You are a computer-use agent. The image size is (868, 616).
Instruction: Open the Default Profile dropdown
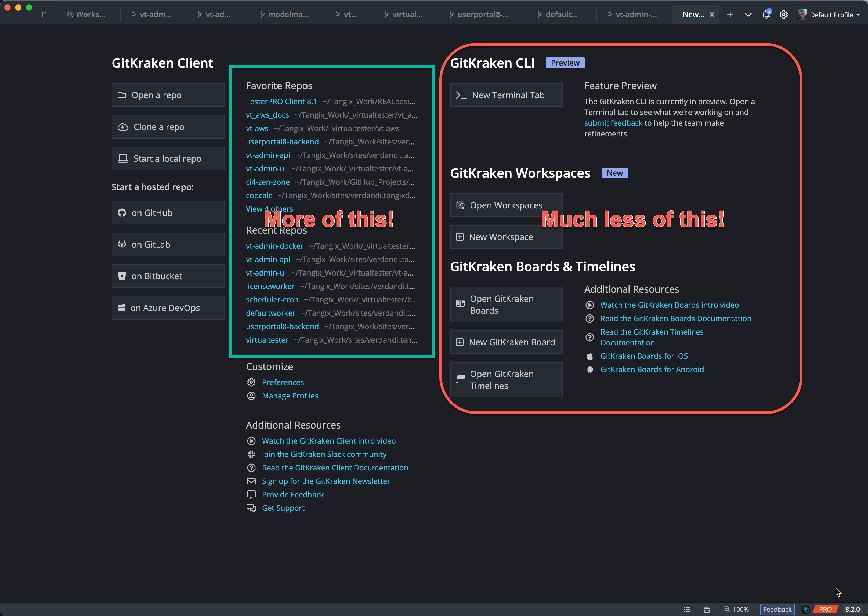pyautogui.click(x=835, y=15)
